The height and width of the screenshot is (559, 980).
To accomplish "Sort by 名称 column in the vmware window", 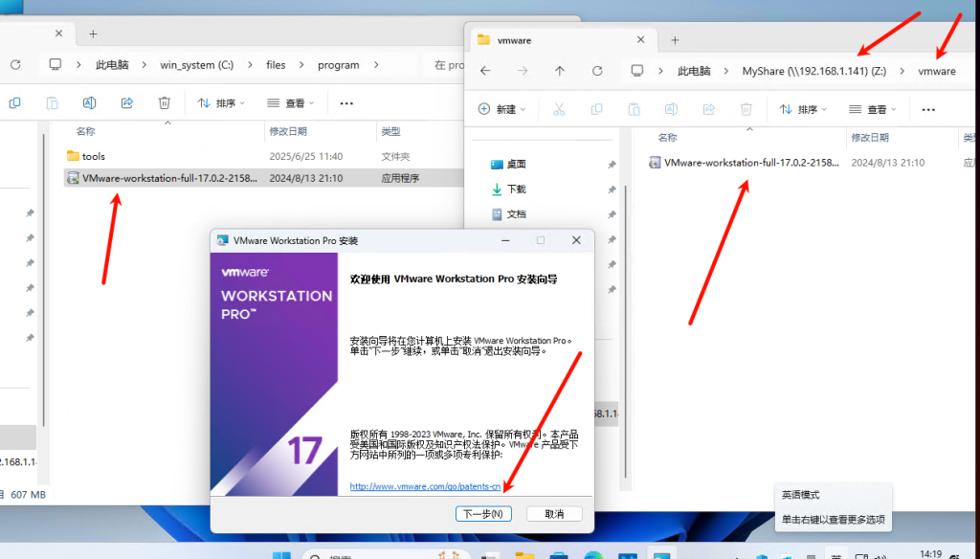I will (x=667, y=138).
